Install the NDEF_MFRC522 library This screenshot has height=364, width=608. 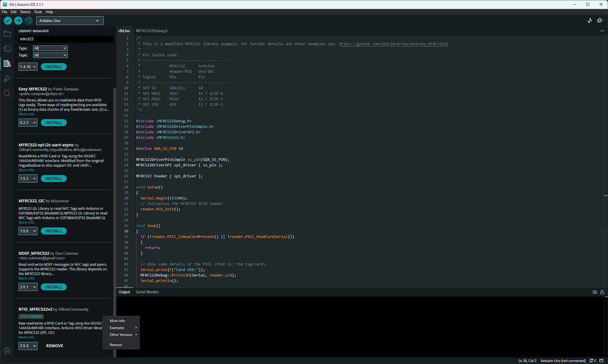click(x=54, y=287)
